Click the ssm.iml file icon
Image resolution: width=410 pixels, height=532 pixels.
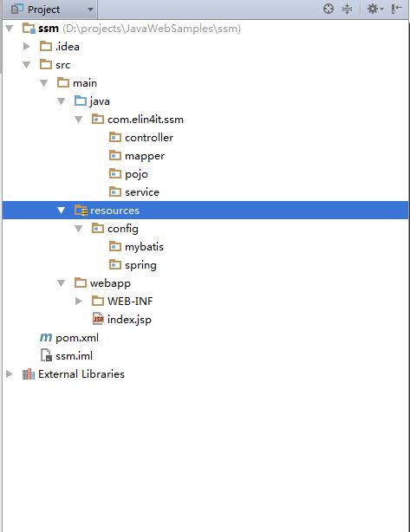(46, 355)
